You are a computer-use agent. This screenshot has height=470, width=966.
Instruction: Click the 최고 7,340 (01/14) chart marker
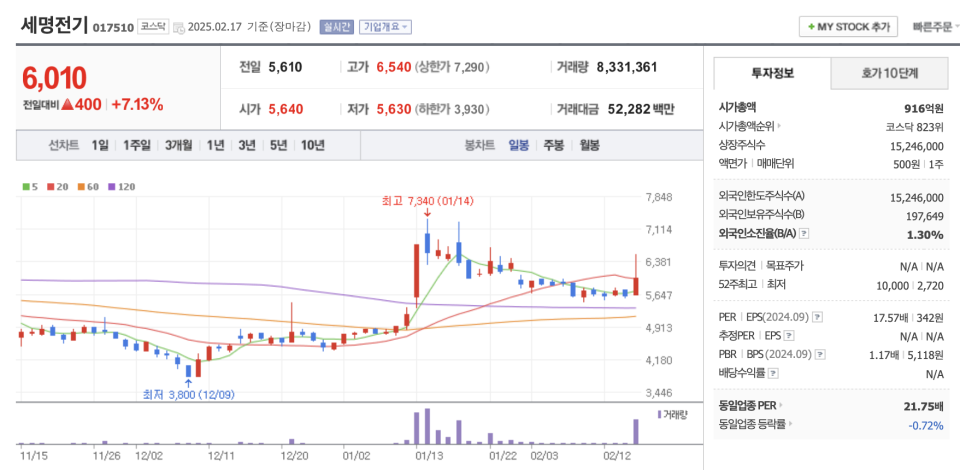(427, 201)
